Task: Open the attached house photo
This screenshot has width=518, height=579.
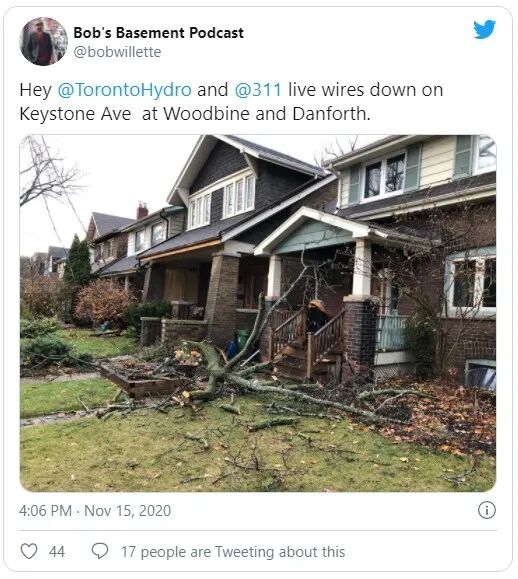Action: 258,313
